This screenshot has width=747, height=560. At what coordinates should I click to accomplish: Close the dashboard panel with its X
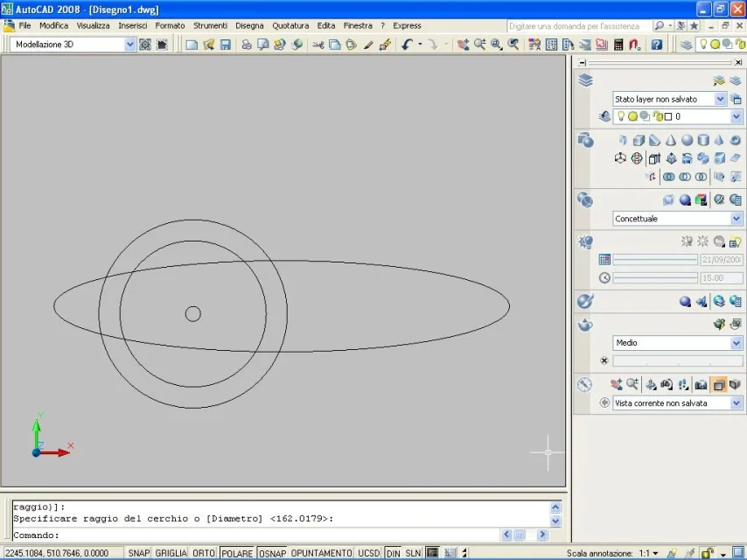pos(738,62)
